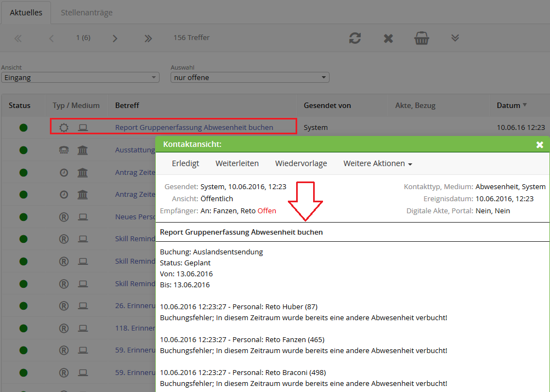The image size is (550, 392).
Task: Close the Kontaktansicht popup
Action: (x=540, y=144)
